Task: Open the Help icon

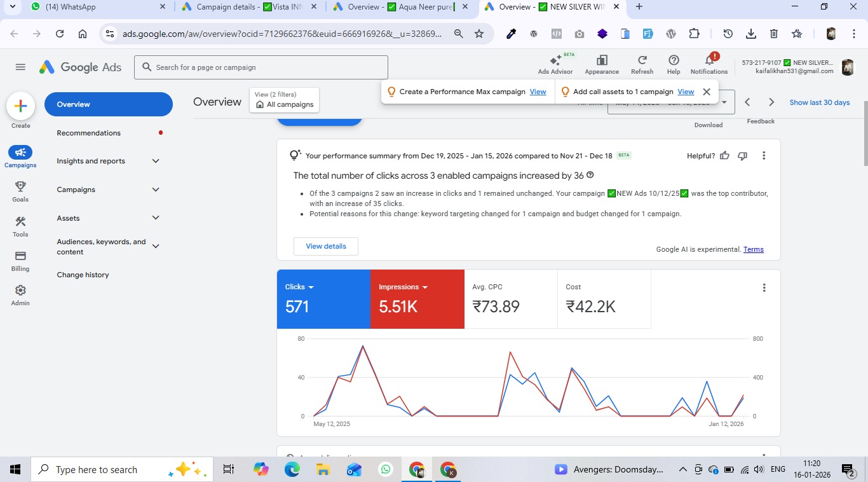Action: pyautogui.click(x=674, y=61)
